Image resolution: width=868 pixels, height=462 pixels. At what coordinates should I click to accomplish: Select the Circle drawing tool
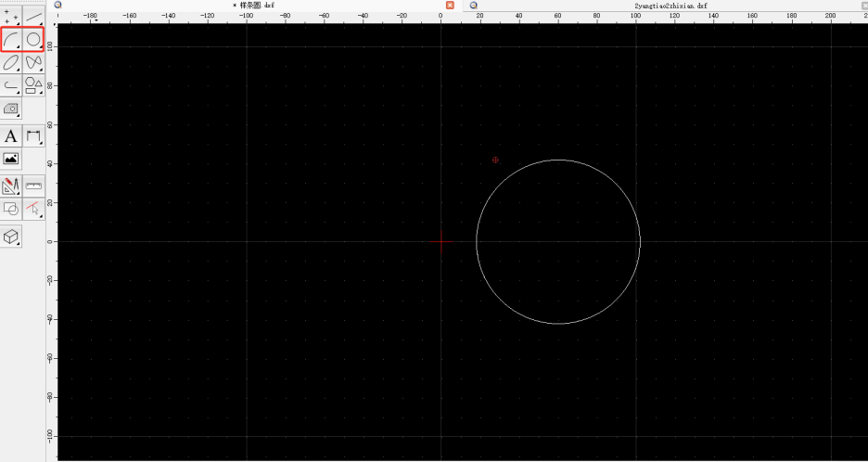tap(34, 40)
